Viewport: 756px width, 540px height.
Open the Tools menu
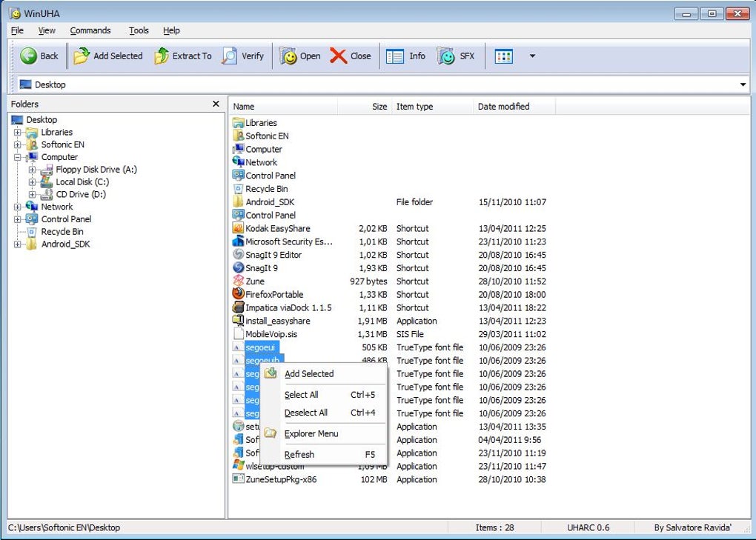coord(139,30)
